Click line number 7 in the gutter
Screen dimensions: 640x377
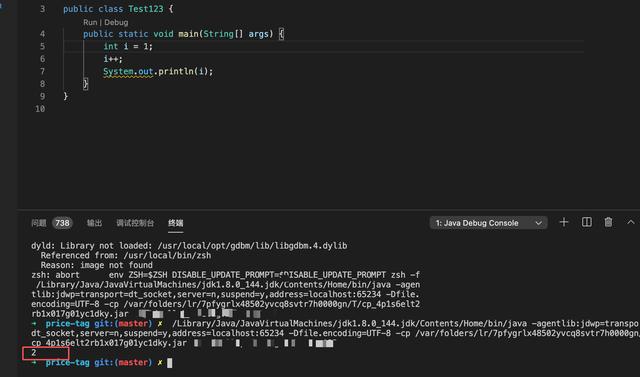42,71
